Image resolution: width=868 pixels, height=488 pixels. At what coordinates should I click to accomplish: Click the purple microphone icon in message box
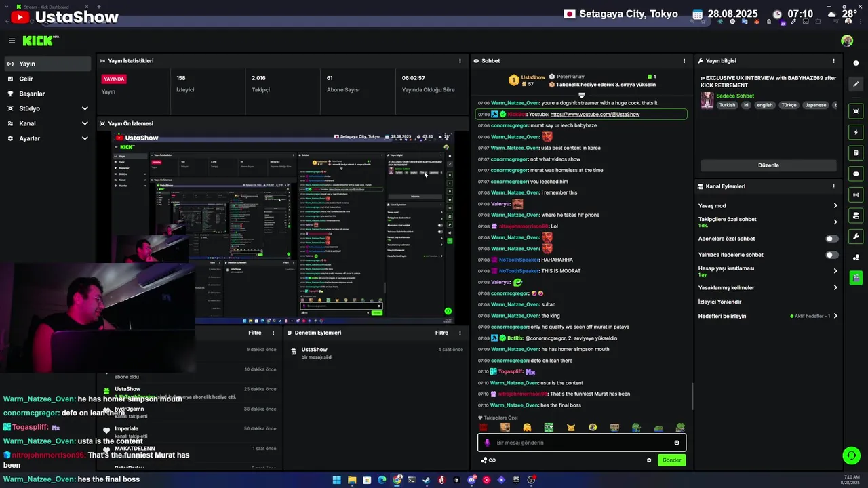487,443
